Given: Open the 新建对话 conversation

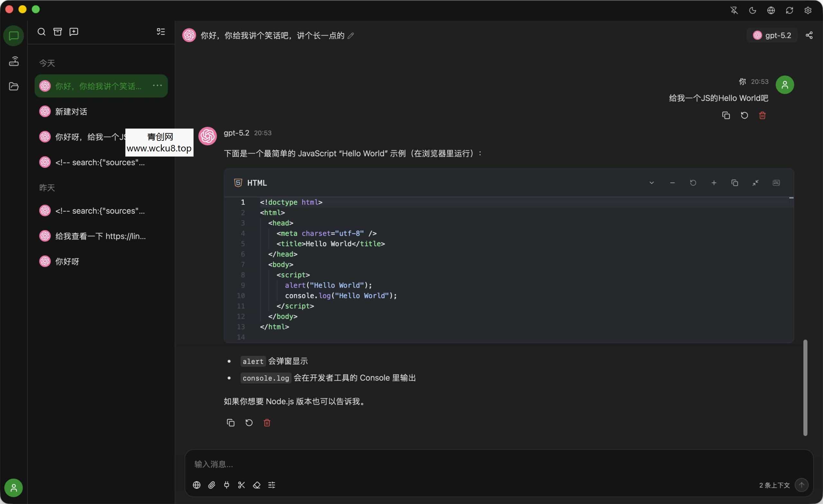Looking at the screenshot, I should tap(71, 112).
